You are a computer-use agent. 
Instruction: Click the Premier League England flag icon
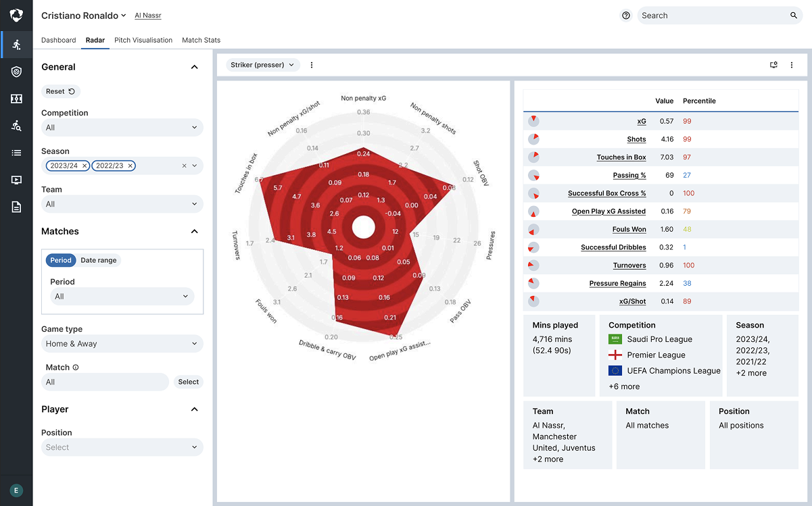click(x=615, y=355)
